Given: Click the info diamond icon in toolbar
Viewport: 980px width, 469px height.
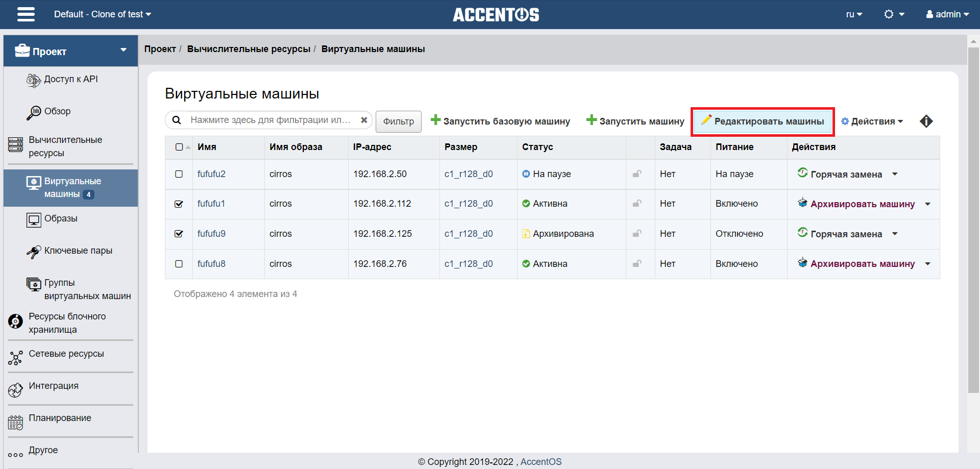Looking at the screenshot, I should click(926, 121).
